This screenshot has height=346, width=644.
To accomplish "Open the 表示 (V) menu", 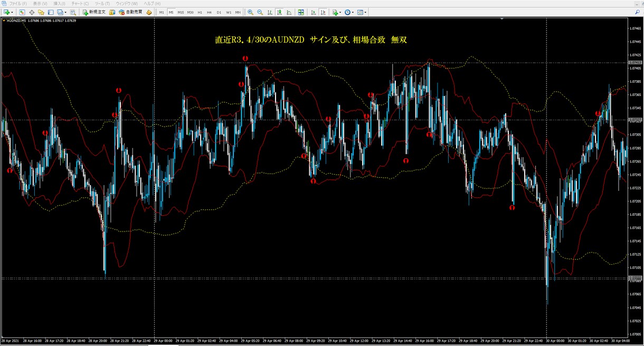I will (40, 3).
